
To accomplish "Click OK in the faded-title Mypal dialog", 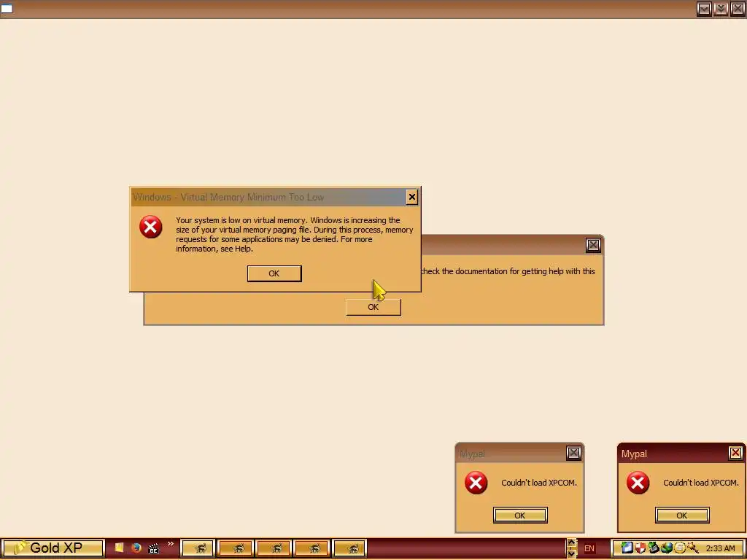I will coord(519,516).
